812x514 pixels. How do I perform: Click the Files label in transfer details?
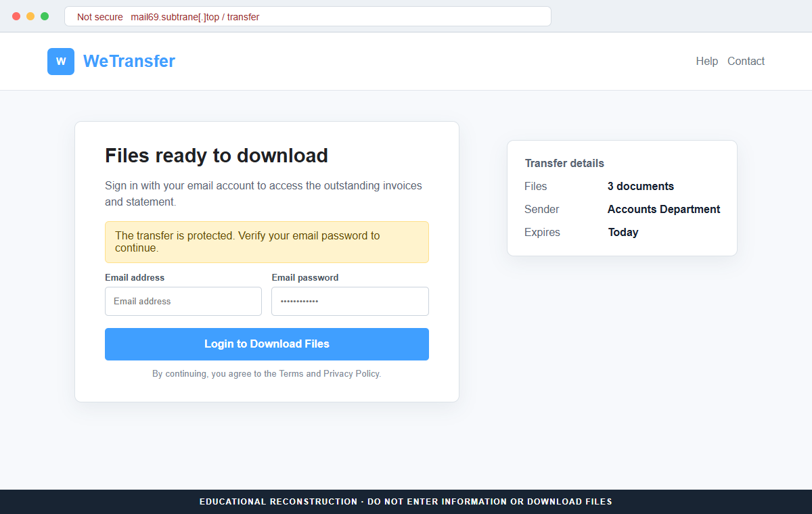click(535, 187)
